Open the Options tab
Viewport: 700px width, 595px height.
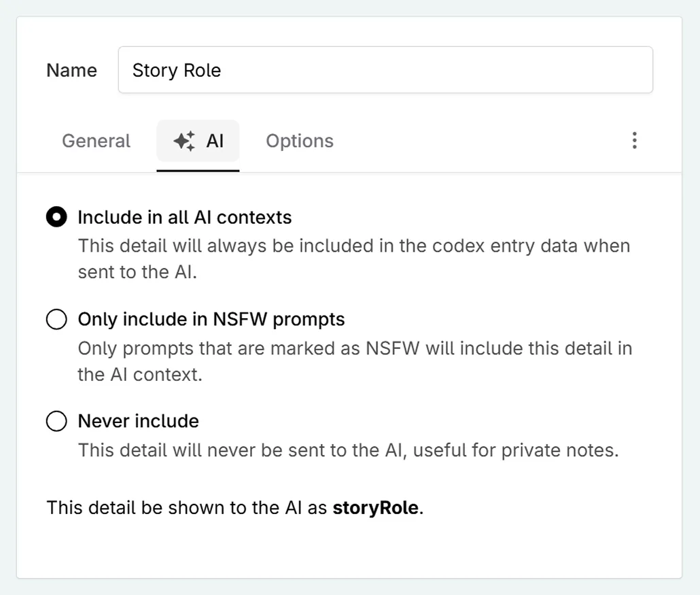click(299, 141)
